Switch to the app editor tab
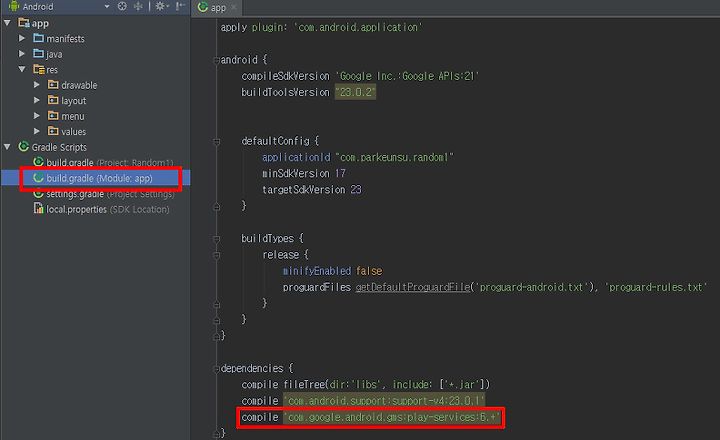720x440 pixels. coord(218,7)
